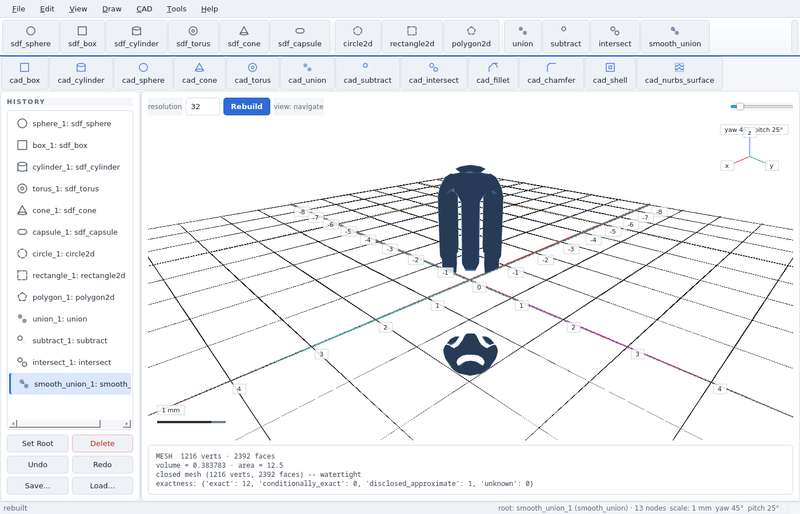The image size is (800, 514).
Task: Click the 1 mm scale label
Action: pos(171,410)
